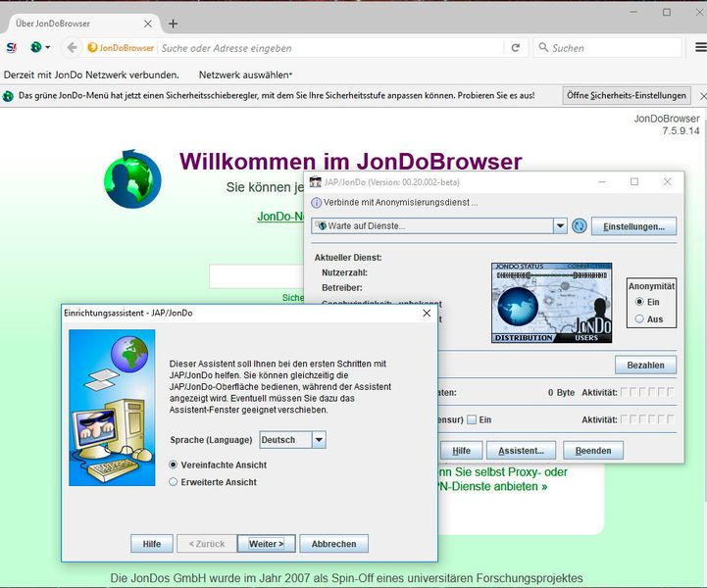Click Öffne Sicherheits-Einstellungen button
The image size is (707, 588).
tap(627, 95)
